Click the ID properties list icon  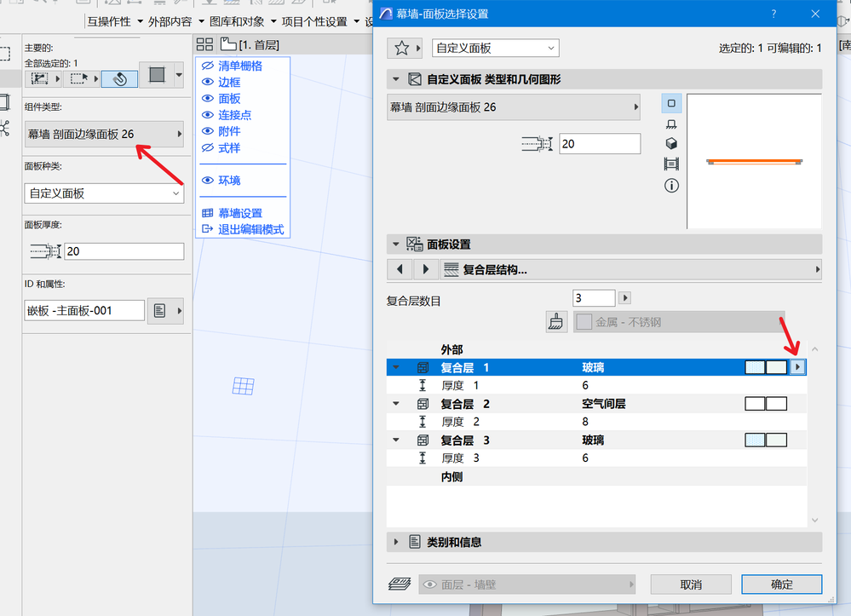coord(159,311)
